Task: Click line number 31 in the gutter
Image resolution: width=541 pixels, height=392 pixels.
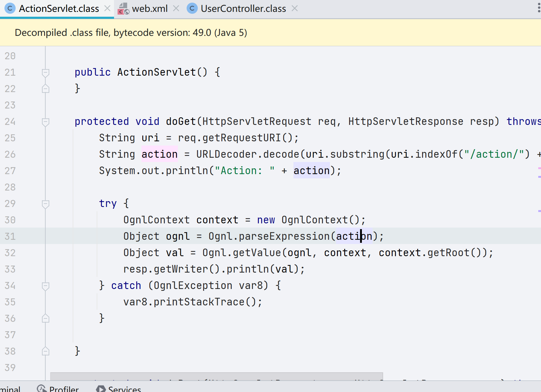Action: coord(10,236)
